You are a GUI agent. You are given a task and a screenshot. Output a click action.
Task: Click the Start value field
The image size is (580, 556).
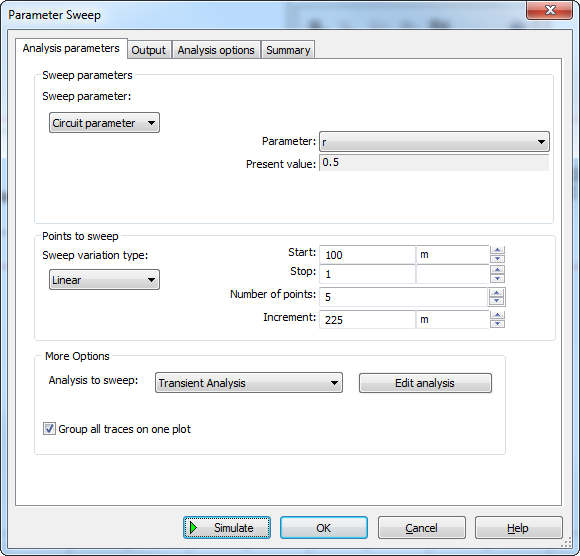367,255
